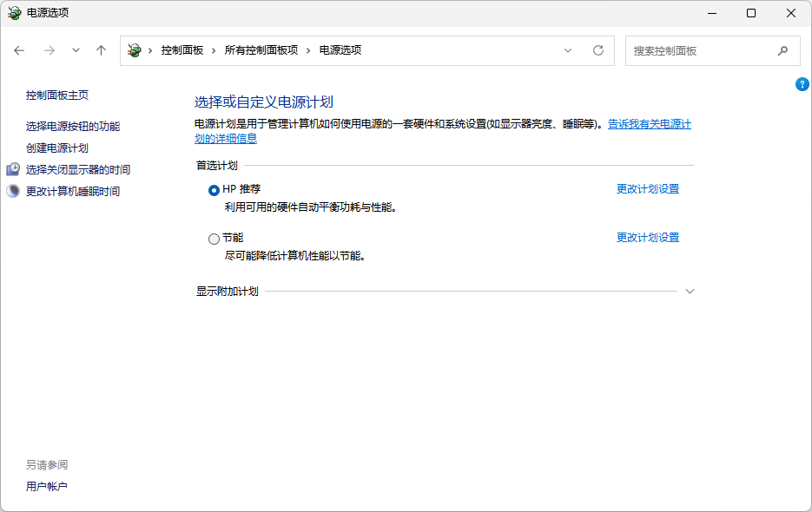Select the HP 推荐 power plan
Image resolution: width=812 pixels, height=512 pixels.
tap(213, 188)
